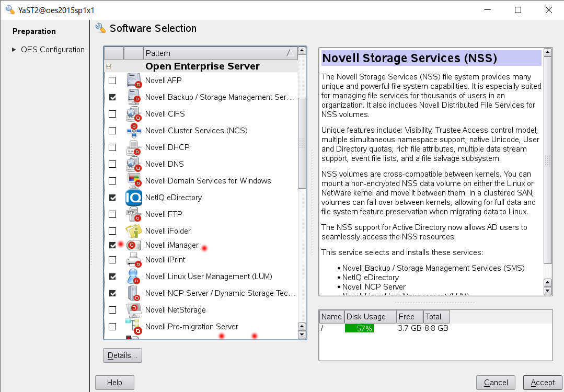
Task: Click the 57% disk usage bar
Action: pos(359,328)
